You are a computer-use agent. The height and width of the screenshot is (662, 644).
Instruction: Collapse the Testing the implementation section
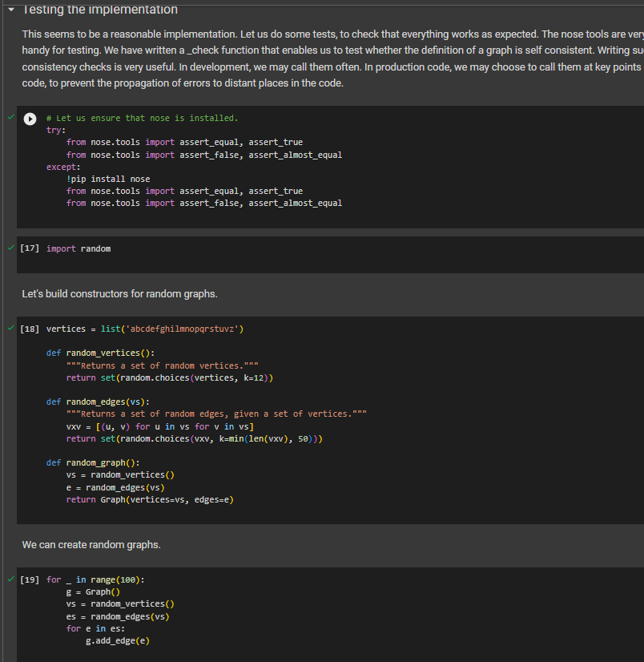tap(10, 10)
